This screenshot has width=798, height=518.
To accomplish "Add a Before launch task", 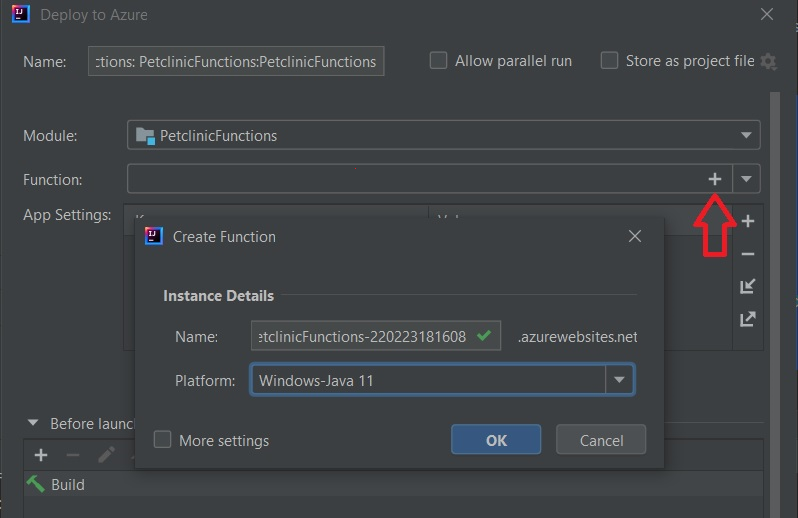I will click(41, 454).
